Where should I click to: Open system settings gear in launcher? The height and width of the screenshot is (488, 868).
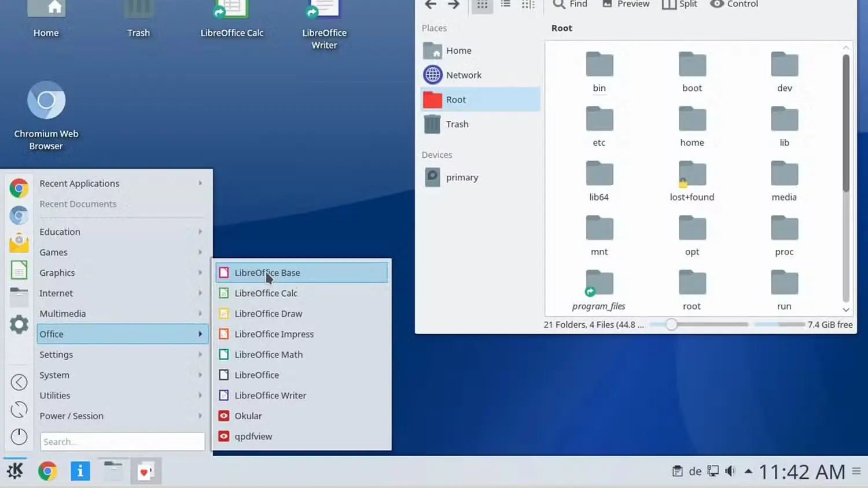coord(19,324)
